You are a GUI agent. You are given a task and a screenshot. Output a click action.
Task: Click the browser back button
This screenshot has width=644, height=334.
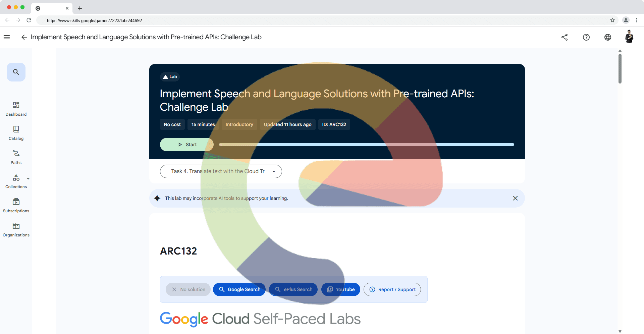click(x=7, y=20)
